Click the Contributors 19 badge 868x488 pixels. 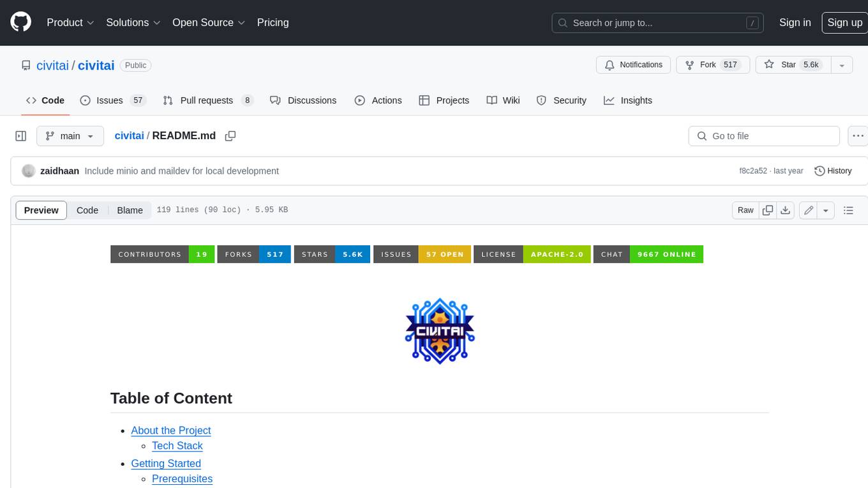tap(162, 254)
